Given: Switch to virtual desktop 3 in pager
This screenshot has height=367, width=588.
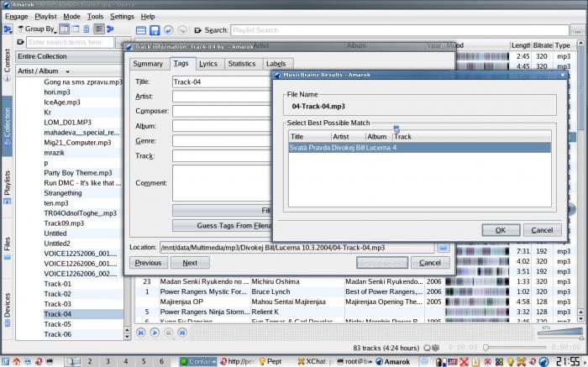Looking at the screenshot, I should click(x=108, y=361).
